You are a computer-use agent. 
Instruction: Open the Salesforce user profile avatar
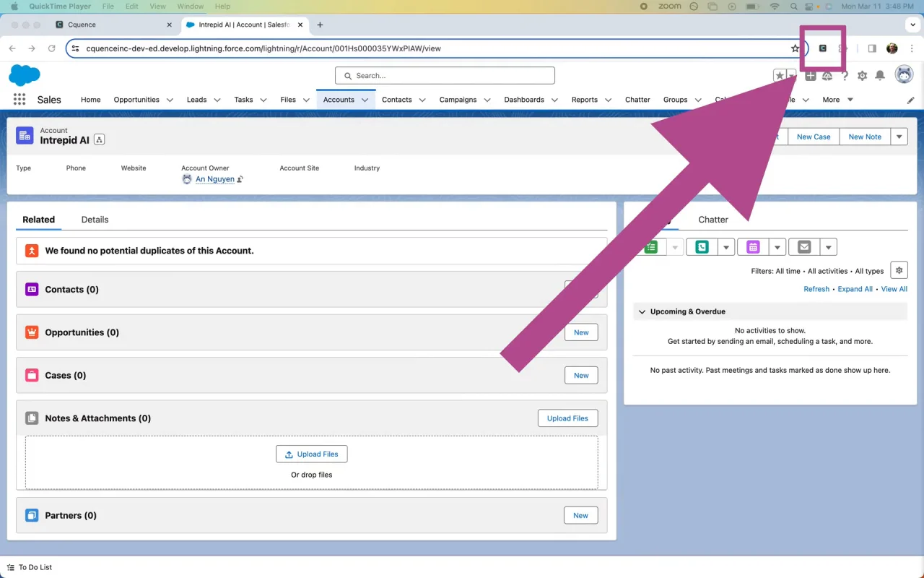(904, 74)
